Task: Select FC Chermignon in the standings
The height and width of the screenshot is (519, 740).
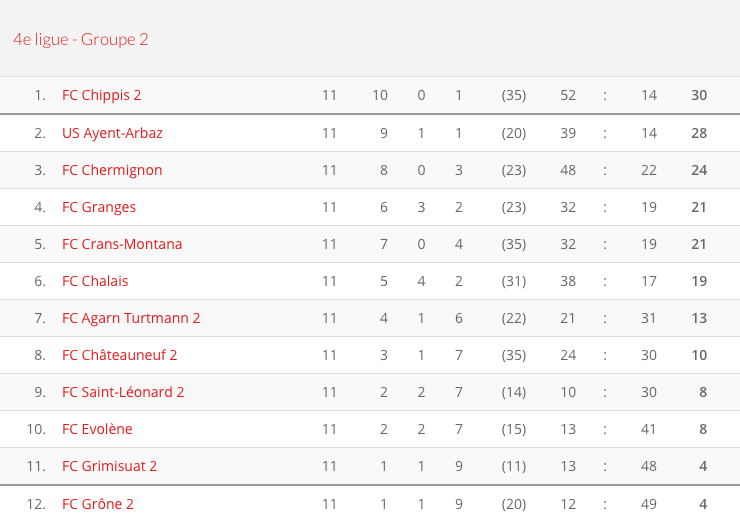Action: tap(112, 170)
